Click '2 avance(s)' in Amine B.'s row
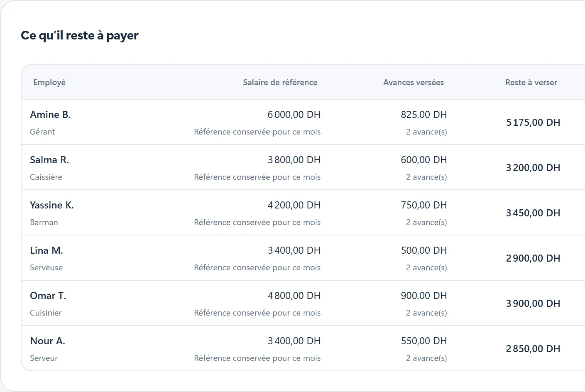The height and width of the screenshot is (392, 585). pos(426,132)
